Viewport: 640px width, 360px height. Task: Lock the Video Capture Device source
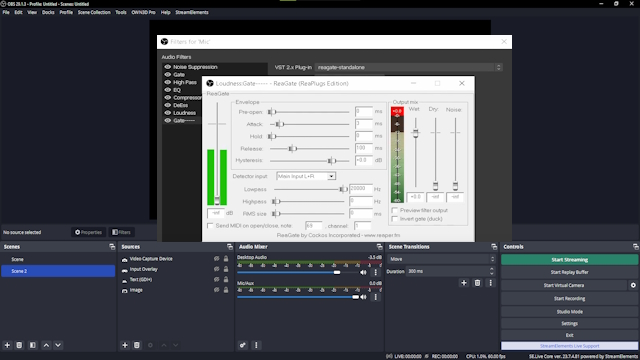(x=226, y=259)
